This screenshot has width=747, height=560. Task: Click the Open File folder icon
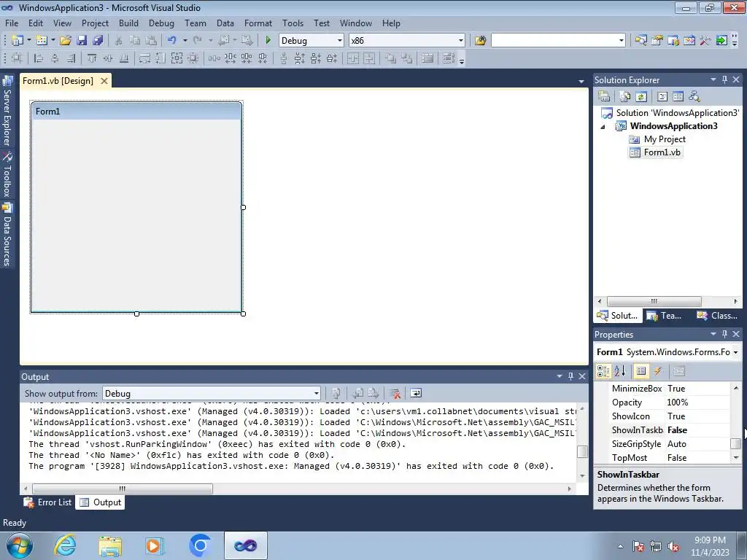[x=65, y=41]
